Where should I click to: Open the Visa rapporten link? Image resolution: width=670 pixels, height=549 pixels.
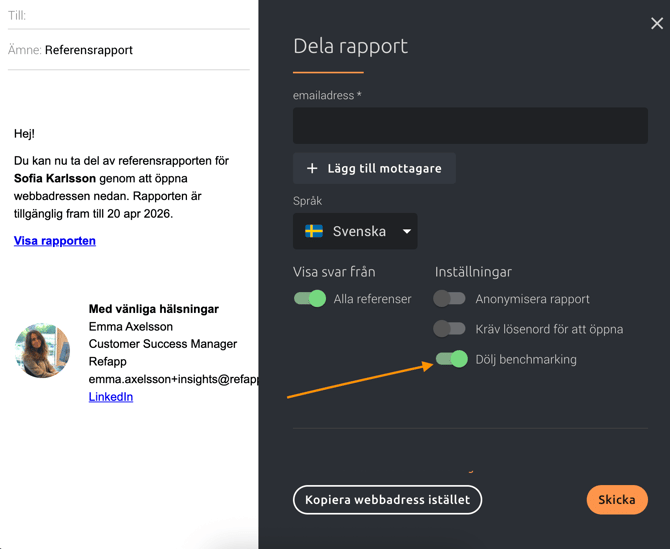55,241
